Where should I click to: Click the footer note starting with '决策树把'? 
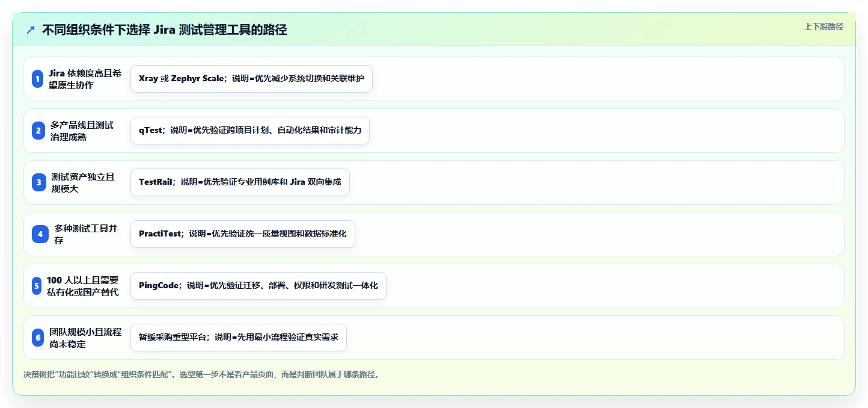(x=201, y=374)
